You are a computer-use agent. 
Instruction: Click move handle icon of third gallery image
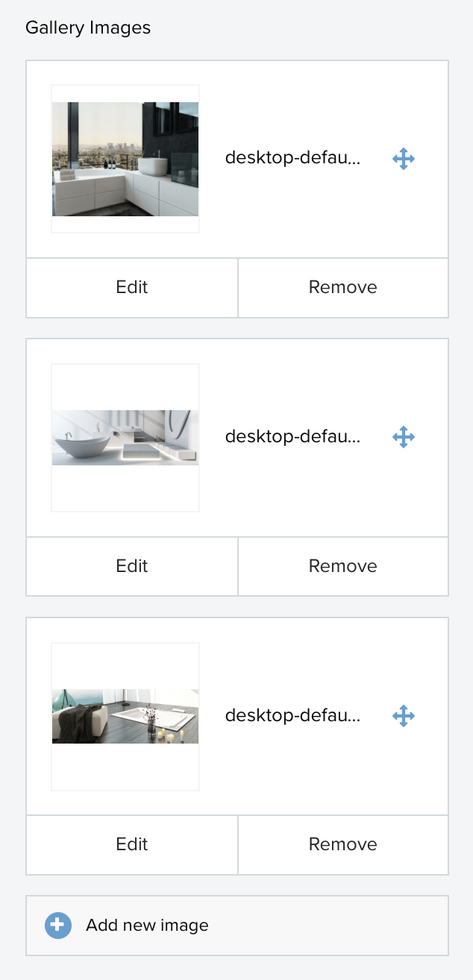click(404, 716)
